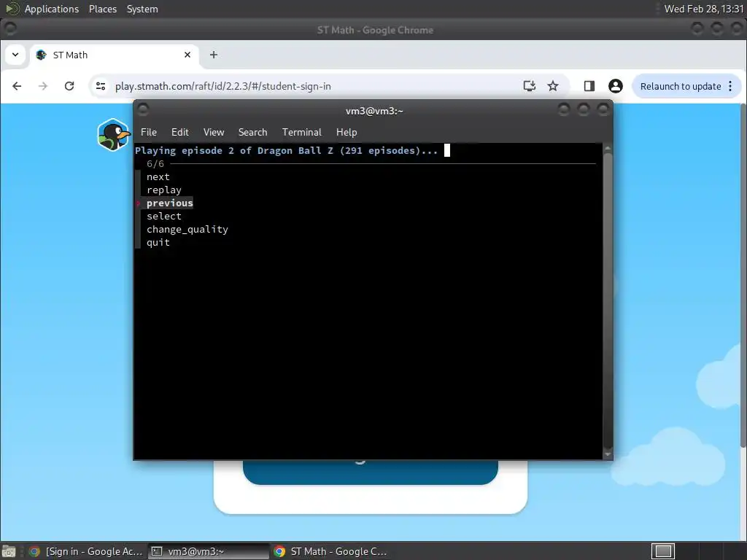Click the ST Math penguin logo
The width and height of the screenshot is (747, 560).
coord(113,135)
